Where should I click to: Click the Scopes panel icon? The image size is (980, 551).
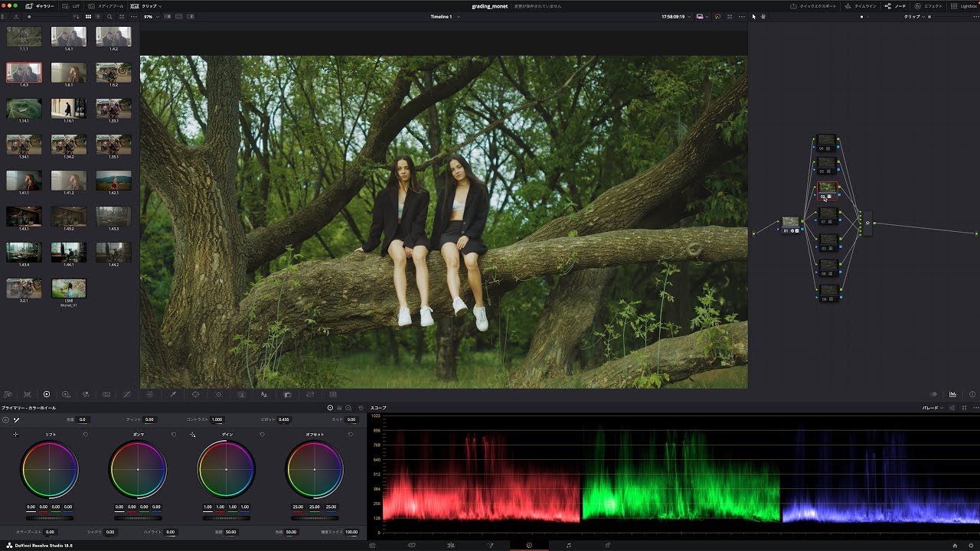952,394
